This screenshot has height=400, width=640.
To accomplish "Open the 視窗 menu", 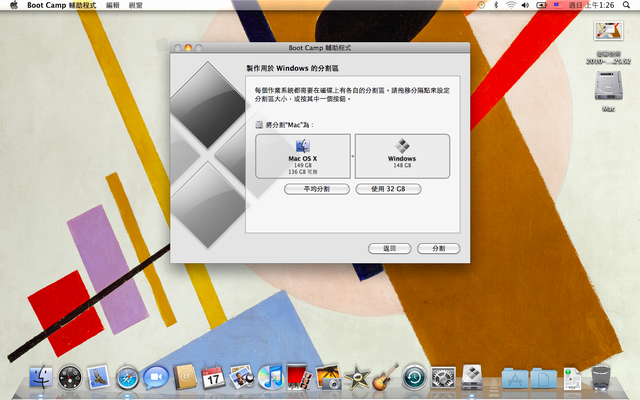I will (136, 5).
